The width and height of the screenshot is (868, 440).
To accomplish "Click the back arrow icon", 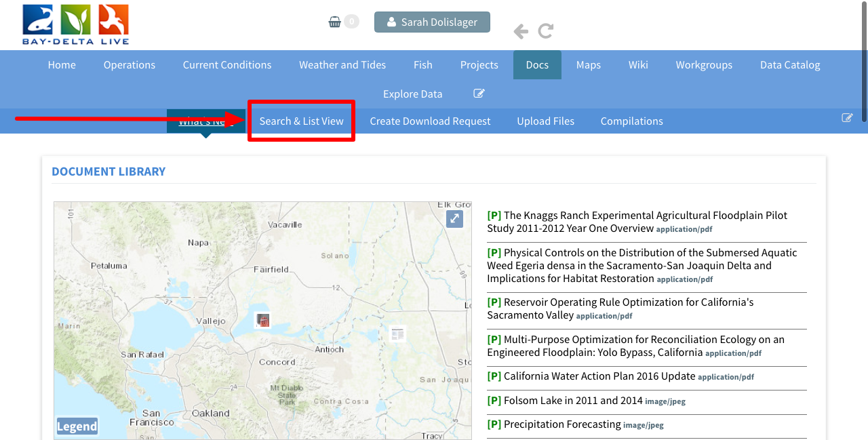I will coord(521,31).
